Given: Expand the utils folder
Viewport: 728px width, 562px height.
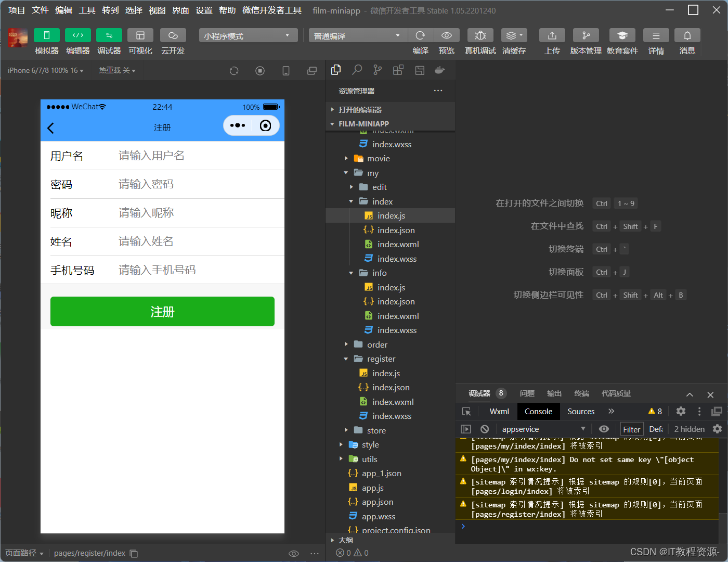Looking at the screenshot, I should tap(390, 459).
